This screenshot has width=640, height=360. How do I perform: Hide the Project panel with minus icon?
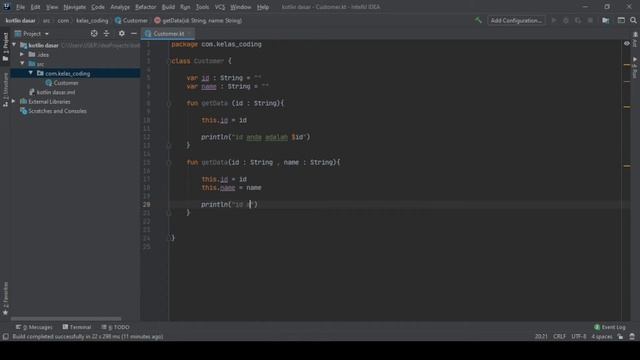click(x=133, y=33)
